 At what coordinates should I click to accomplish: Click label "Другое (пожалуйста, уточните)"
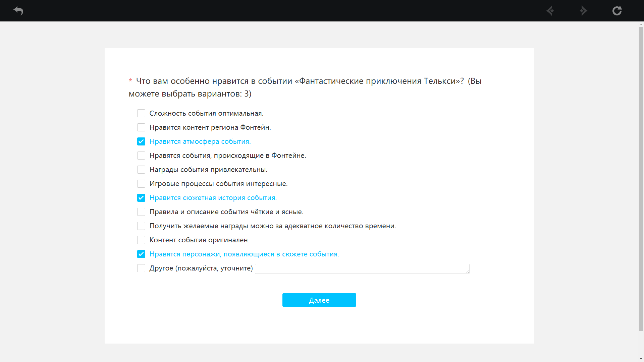click(201, 268)
